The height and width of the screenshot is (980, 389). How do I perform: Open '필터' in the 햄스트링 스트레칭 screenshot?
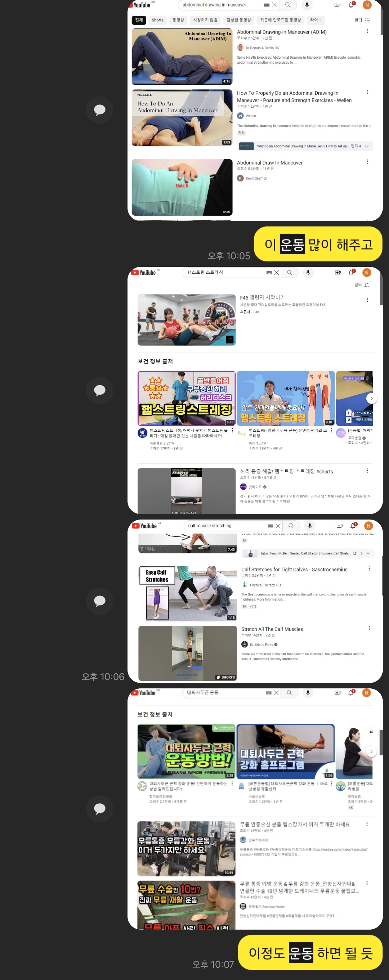[x=362, y=284]
